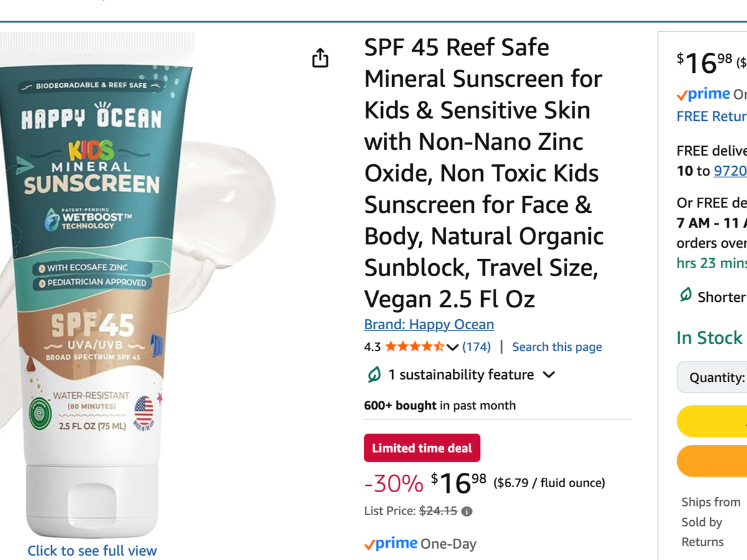Open the 174 customer ratings link
The width and height of the screenshot is (747, 560).
tap(476, 347)
